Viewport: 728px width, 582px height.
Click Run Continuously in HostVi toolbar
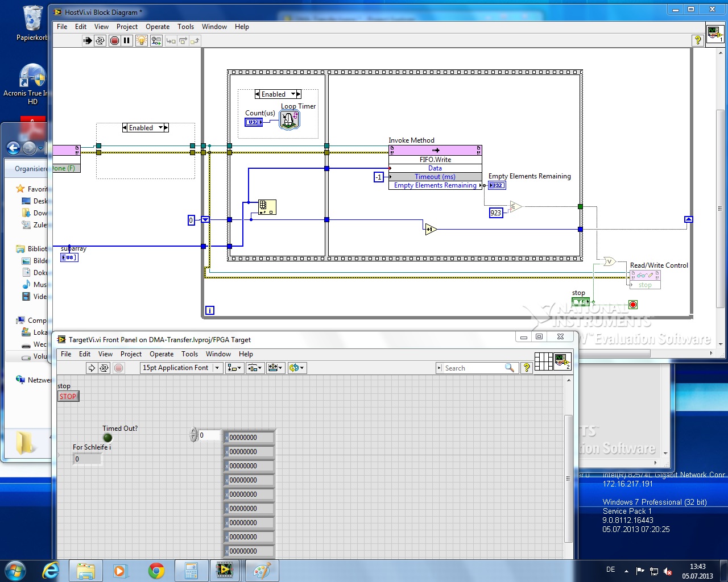(x=100, y=40)
